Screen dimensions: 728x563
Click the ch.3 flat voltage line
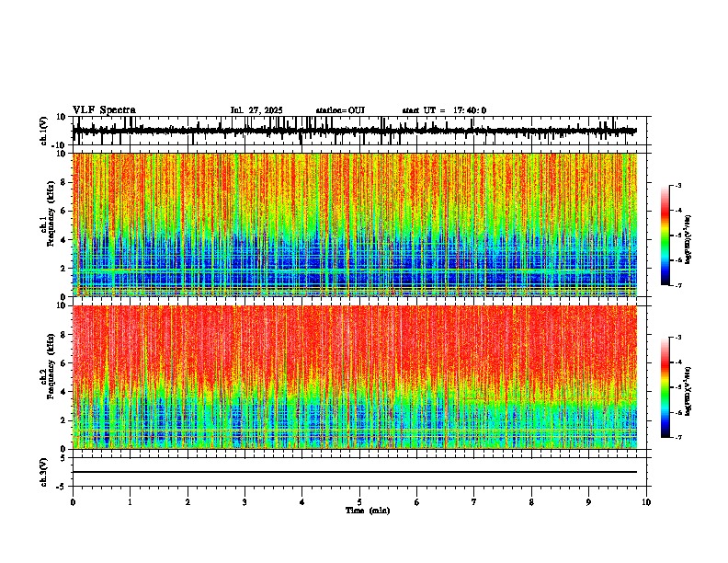click(x=355, y=472)
